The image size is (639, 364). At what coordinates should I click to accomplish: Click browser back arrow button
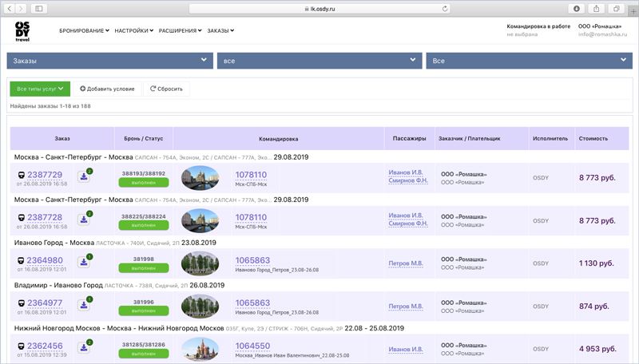point(11,8)
